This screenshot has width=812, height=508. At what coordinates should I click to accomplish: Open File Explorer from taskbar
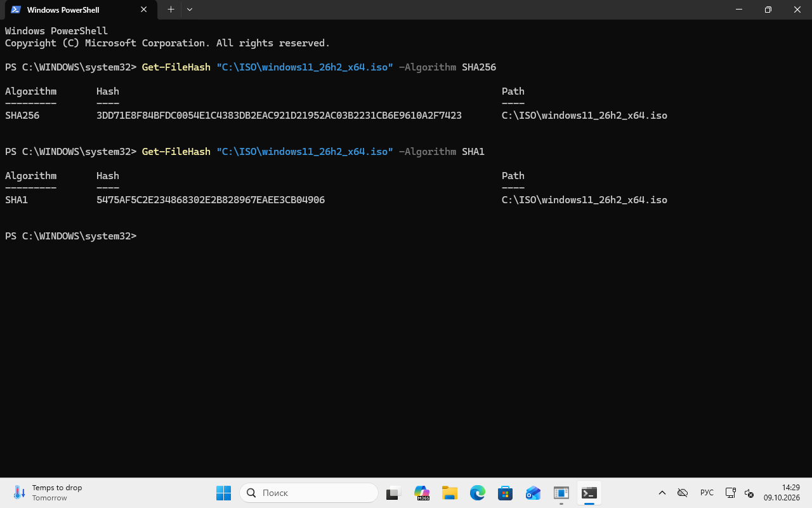[x=450, y=493]
